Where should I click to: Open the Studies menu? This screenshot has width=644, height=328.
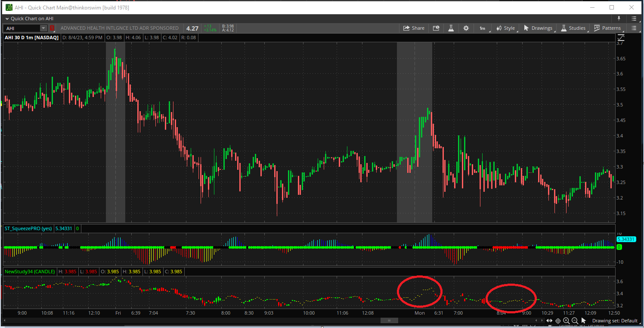573,28
